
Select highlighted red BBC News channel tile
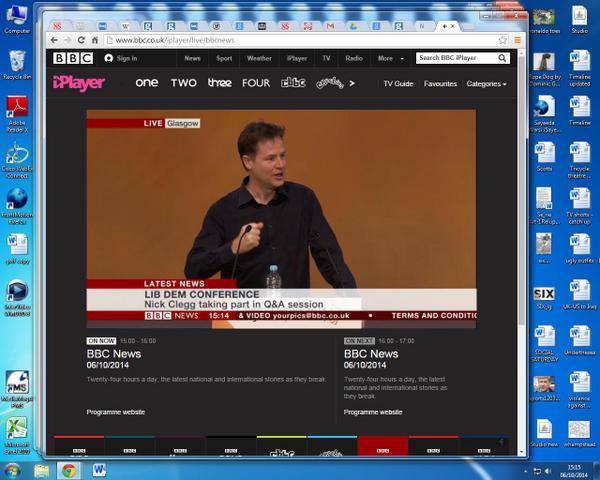(383, 446)
